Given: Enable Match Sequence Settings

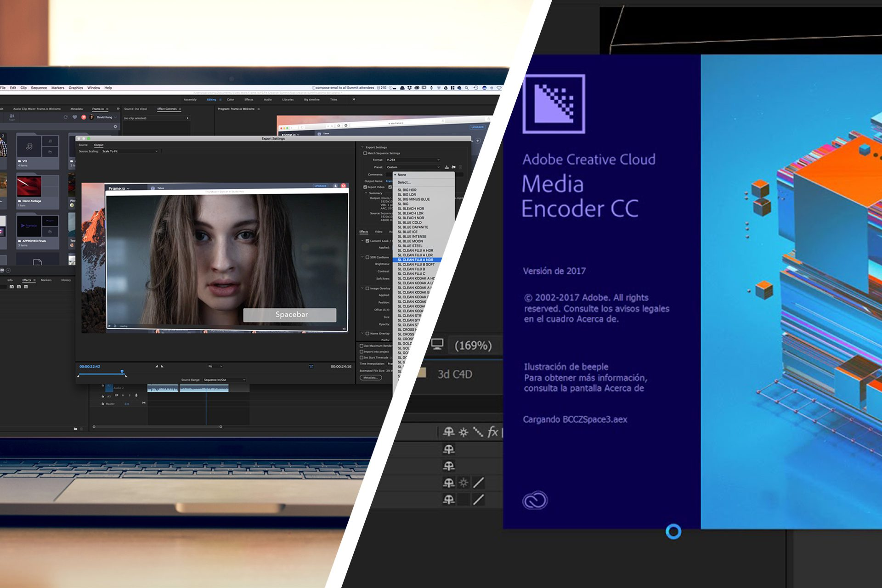Looking at the screenshot, I should pyautogui.click(x=365, y=153).
